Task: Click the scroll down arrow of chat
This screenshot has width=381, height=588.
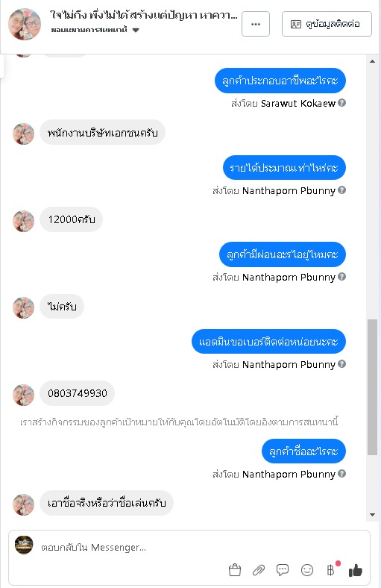Action: (x=372, y=515)
